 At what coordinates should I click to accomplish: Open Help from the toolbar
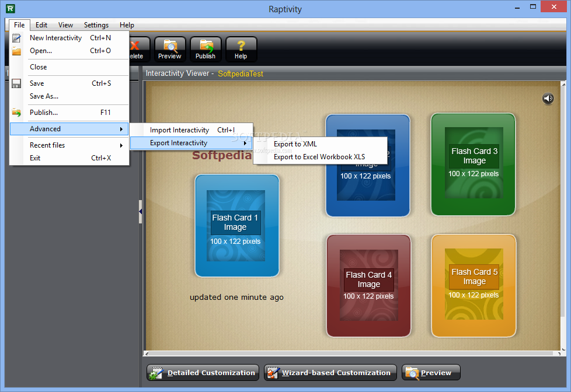[x=241, y=50]
